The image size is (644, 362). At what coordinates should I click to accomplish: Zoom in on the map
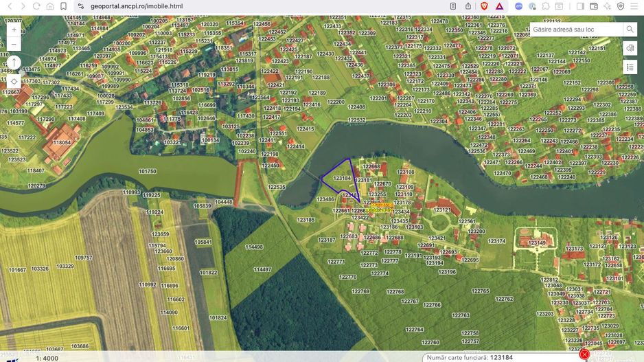pos(14,30)
